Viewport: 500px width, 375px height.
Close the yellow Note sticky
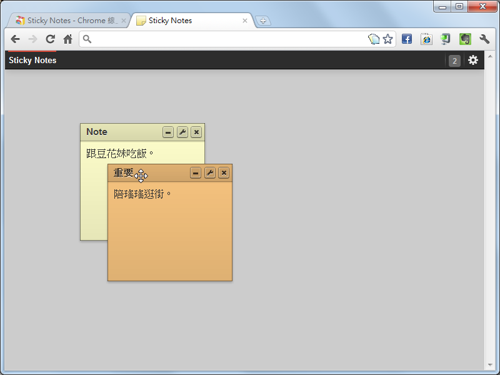(197, 132)
